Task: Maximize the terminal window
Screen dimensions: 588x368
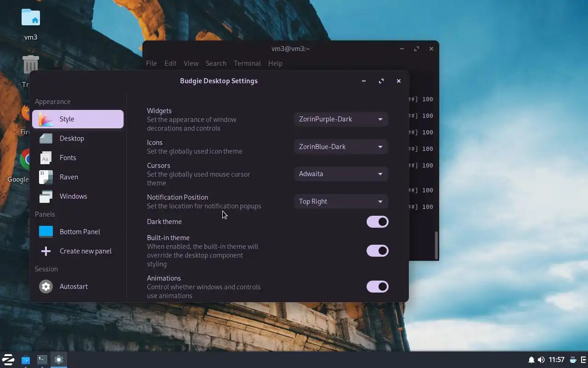Action: 417,49
